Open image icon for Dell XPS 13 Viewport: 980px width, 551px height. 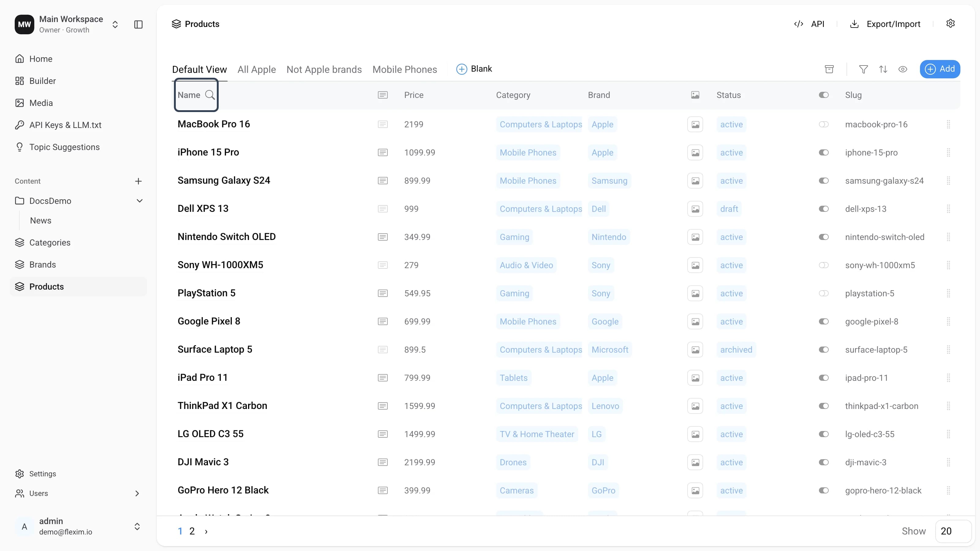pyautogui.click(x=695, y=209)
